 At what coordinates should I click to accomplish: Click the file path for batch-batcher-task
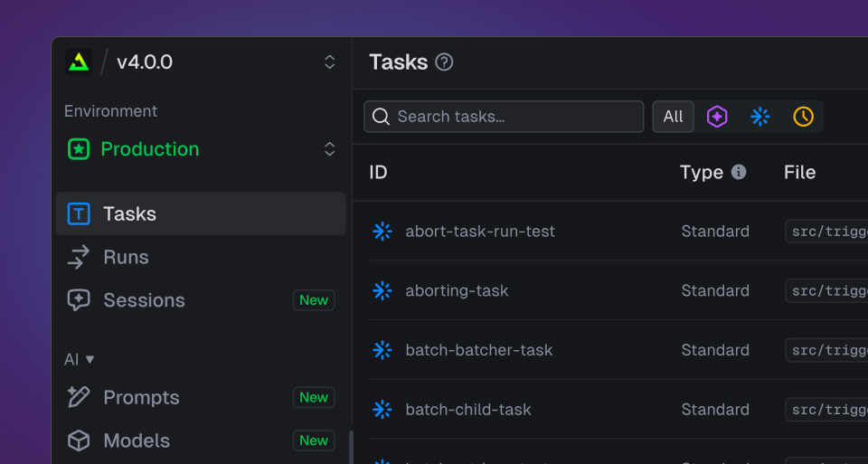826,350
